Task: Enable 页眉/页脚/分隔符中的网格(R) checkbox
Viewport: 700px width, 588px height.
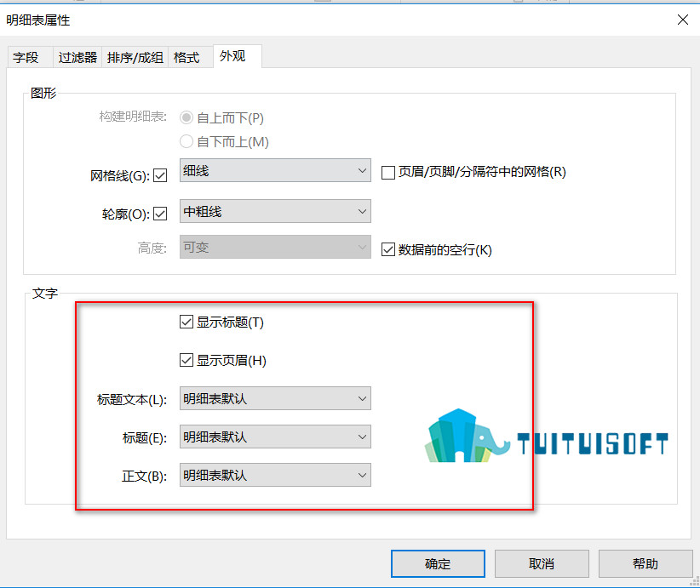Action: click(388, 172)
